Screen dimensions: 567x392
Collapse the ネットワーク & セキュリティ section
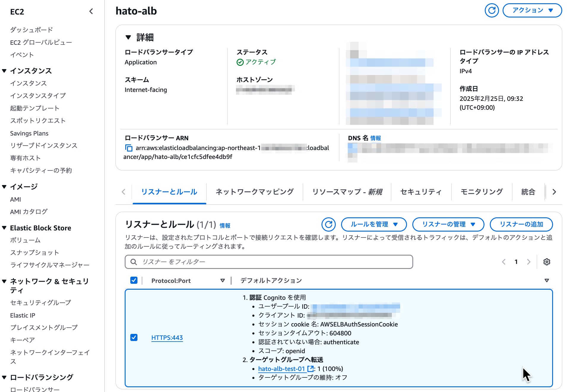click(4, 281)
